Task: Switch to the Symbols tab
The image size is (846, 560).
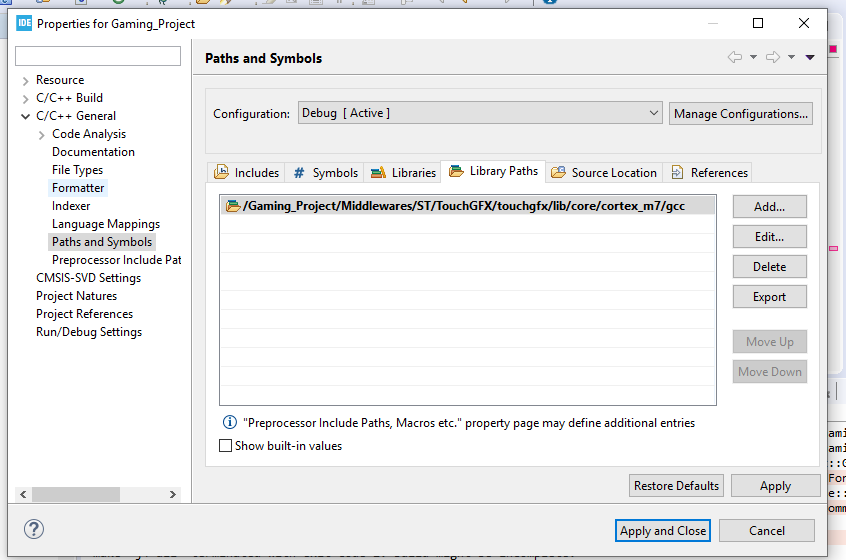Action: point(325,173)
